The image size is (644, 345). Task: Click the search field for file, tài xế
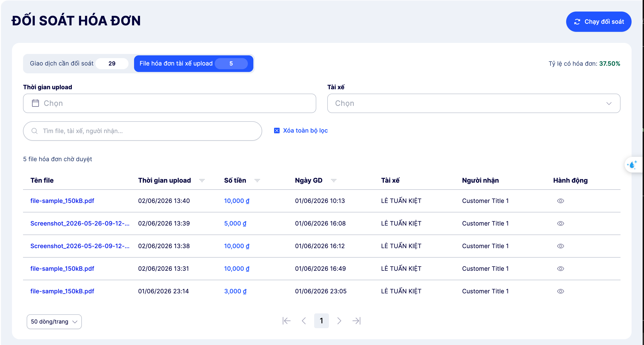pos(143,131)
